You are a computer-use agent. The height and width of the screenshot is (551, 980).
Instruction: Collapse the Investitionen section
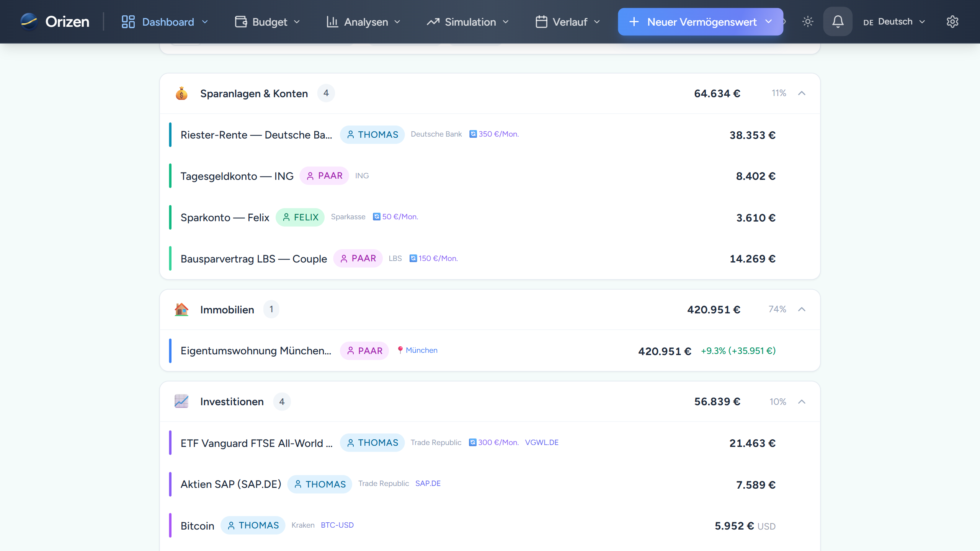coord(802,401)
